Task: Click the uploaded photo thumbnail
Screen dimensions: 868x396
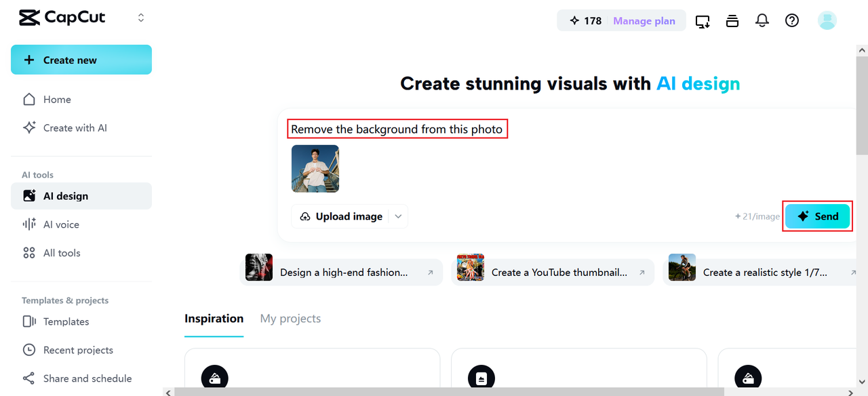Action: [x=315, y=169]
